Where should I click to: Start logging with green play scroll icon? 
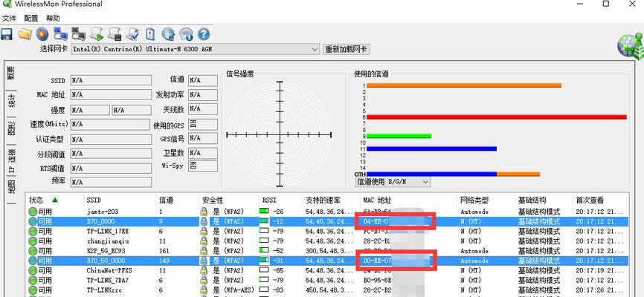[97, 33]
